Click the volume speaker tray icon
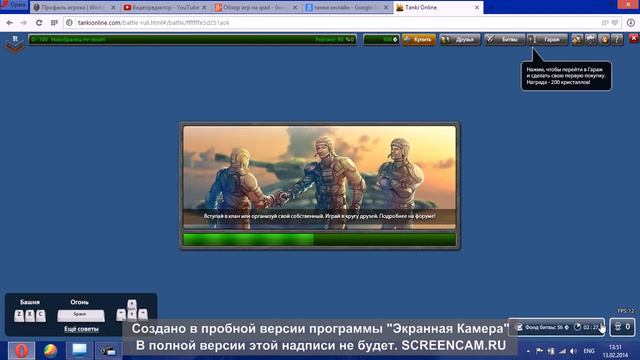The height and width of the screenshot is (360, 640). click(573, 351)
